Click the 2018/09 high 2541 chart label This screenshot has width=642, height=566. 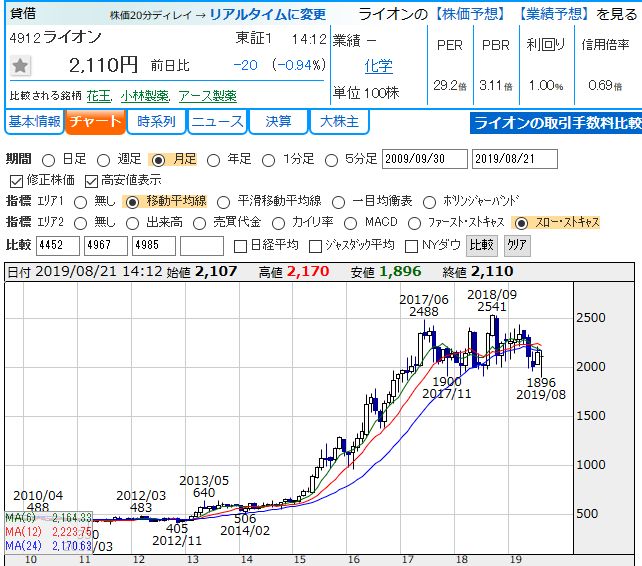click(x=492, y=301)
